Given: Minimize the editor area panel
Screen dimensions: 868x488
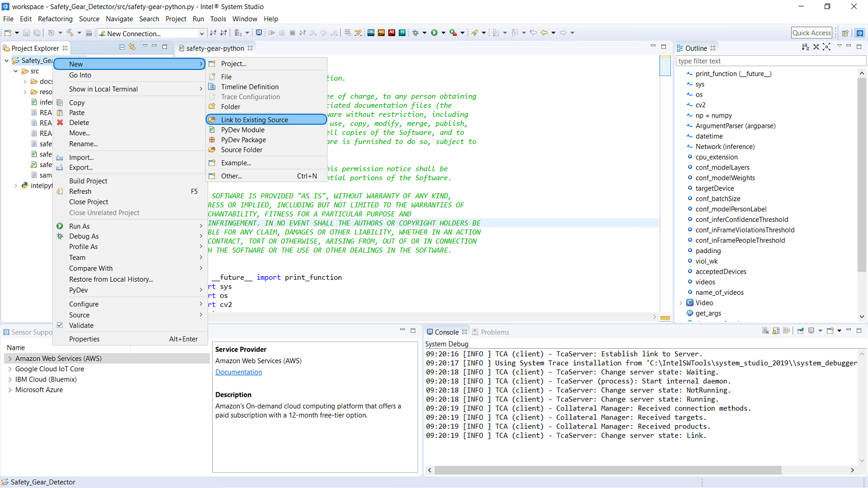Looking at the screenshot, I should pyautogui.click(x=653, y=46).
